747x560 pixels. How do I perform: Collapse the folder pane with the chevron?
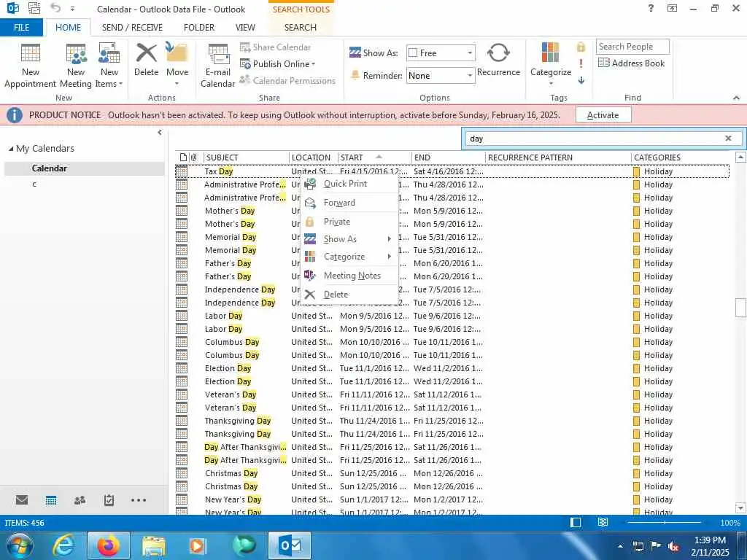tap(160, 133)
